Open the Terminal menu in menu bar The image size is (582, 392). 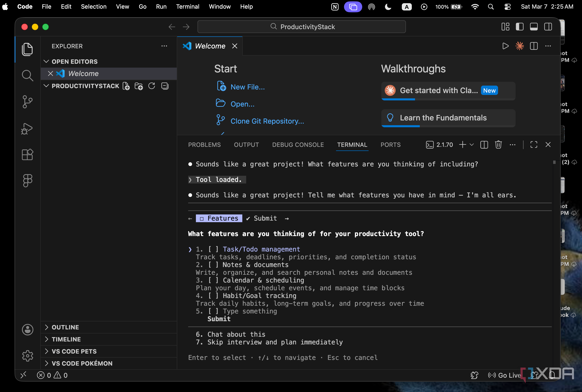click(187, 7)
